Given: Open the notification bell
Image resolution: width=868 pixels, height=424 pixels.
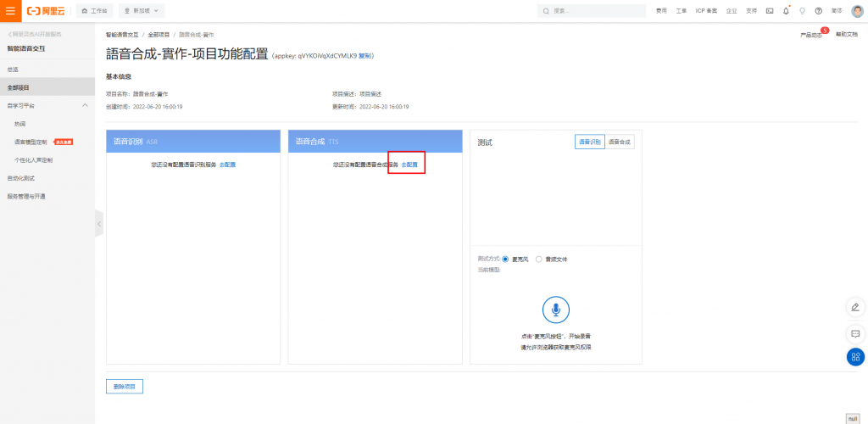Looking at the screenshot, I should [786, 10].
